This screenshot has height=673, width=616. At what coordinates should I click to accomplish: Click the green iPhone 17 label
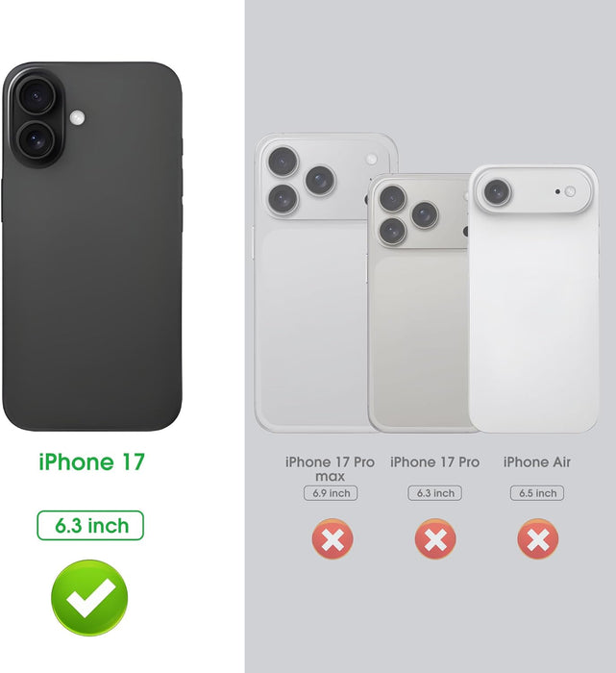(x=92, y=462)
